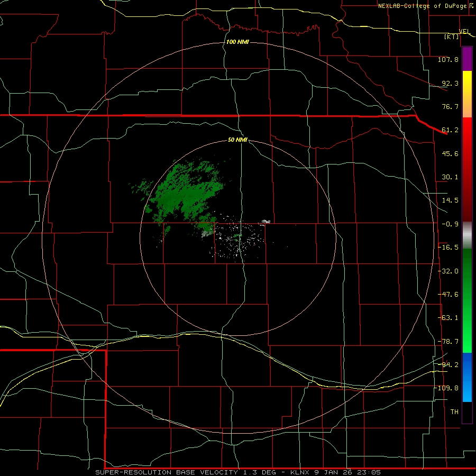Click the large green inbound velocity echo

[x=186, y=196]
